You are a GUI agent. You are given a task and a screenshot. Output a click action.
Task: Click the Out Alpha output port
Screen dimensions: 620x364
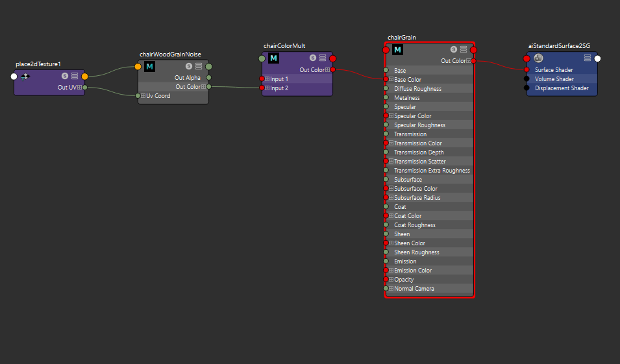[208, 78]
